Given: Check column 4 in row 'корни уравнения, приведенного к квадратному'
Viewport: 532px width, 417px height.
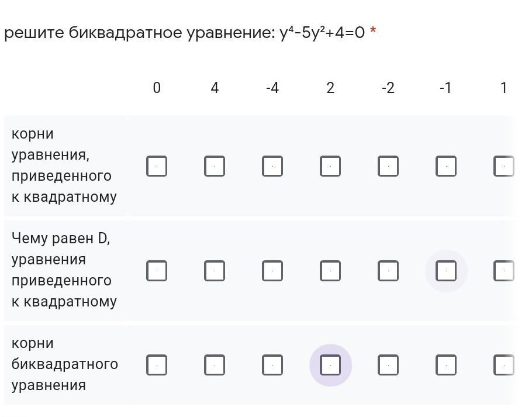Looking at the screenshot, I should point(215,167).
